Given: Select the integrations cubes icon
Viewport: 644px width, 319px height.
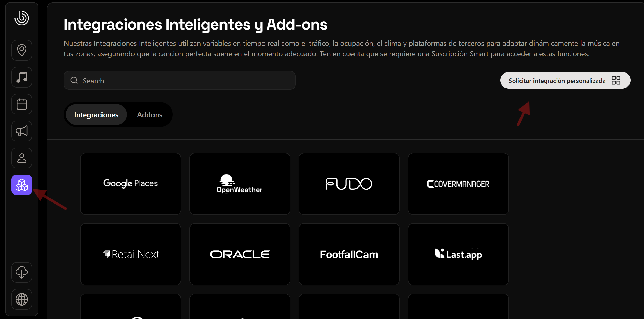Looking at the screenshot, I should 22,185.
